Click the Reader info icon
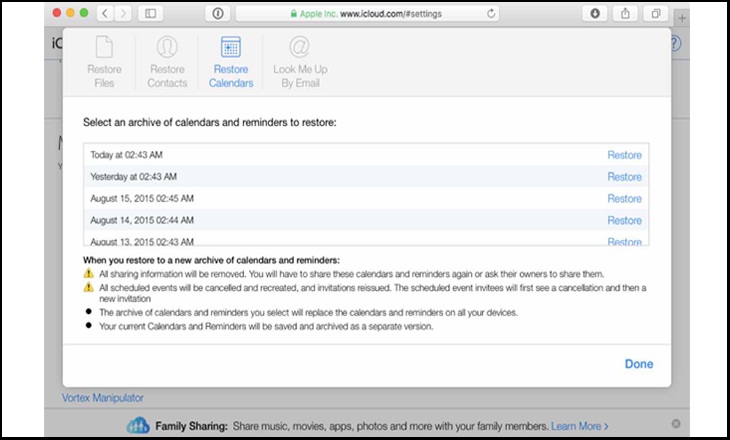The image size is (730, 440). (217, 14)
